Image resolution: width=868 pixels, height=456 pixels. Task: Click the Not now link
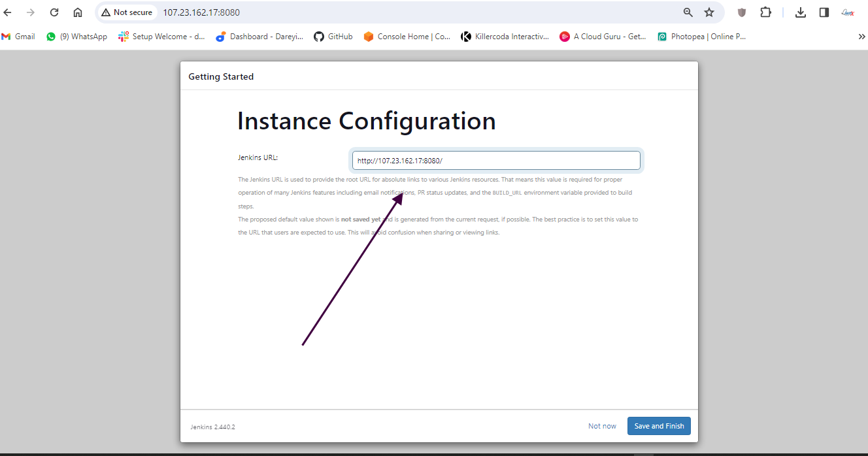[602, 426]
